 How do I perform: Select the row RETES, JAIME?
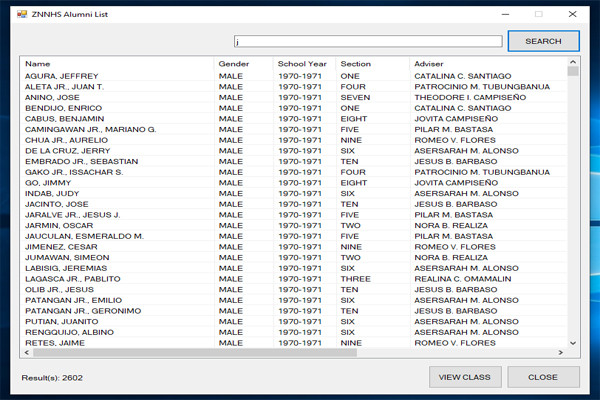click(x=294, y=343)
